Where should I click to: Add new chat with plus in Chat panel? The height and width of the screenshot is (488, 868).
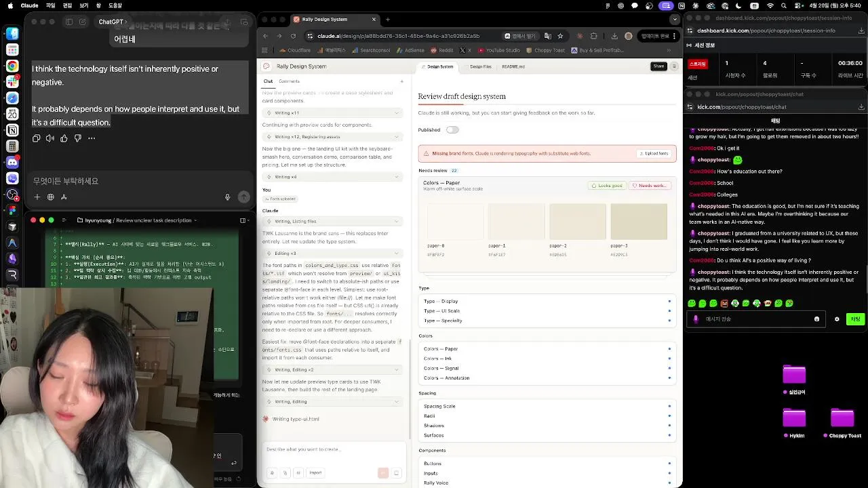coord(401,81)
